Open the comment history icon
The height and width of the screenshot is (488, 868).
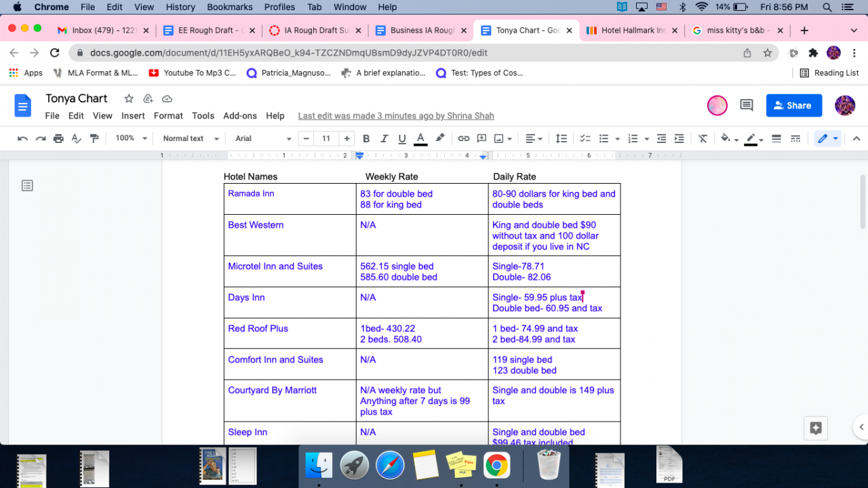(x=747, y=105)
